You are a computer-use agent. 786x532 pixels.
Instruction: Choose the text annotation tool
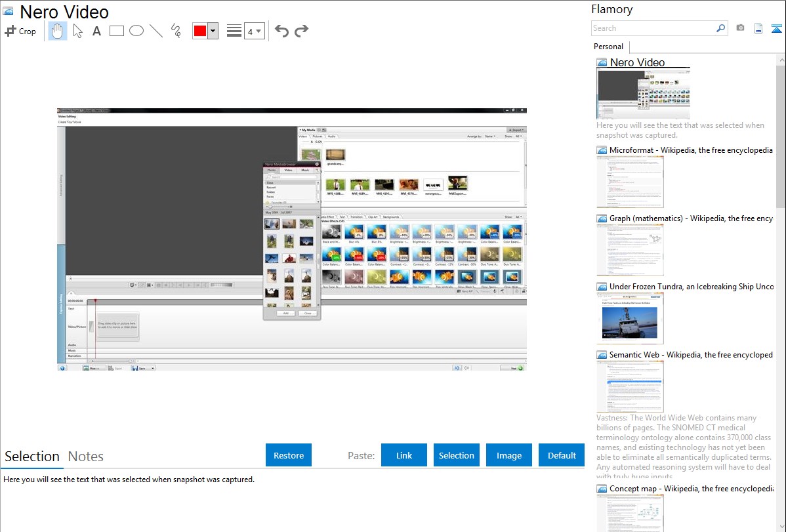coord(96,31)
